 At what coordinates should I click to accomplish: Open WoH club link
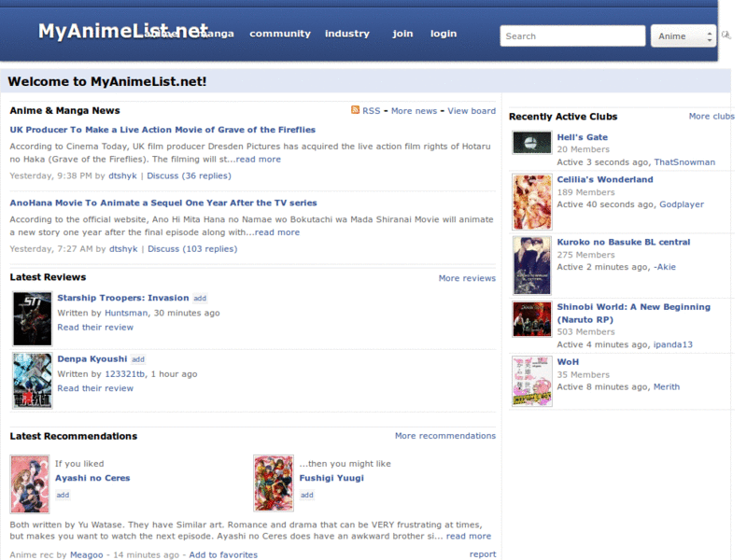568,362
